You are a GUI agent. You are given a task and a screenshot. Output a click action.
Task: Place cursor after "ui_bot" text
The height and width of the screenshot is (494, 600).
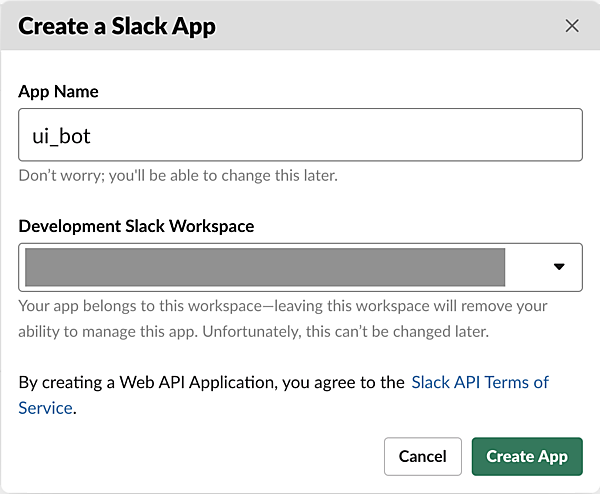click(94, 136)
